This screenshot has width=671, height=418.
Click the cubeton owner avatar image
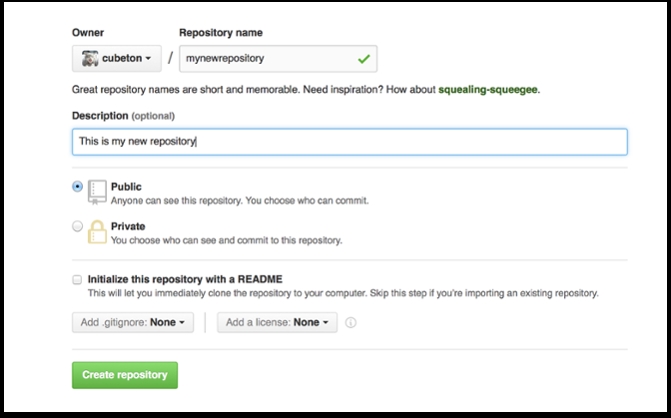[x=90, y=59]
